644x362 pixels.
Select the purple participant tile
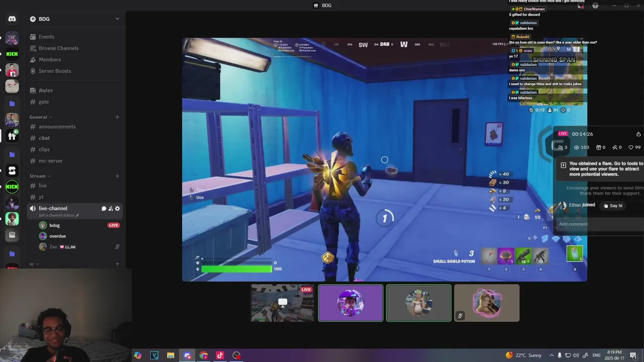tap(351, 303)
